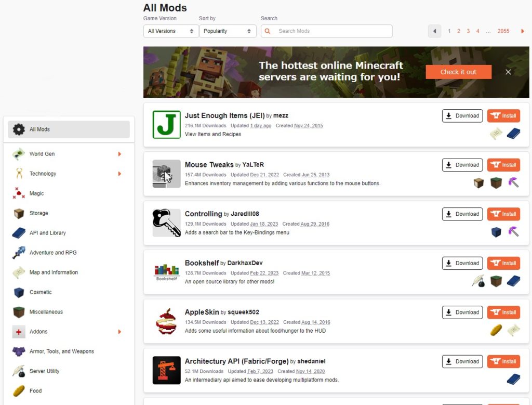This screenshot has height=405, width=532.
Task: Click the quill and ink icon on Bookshelf card
Action: [478, 281]
